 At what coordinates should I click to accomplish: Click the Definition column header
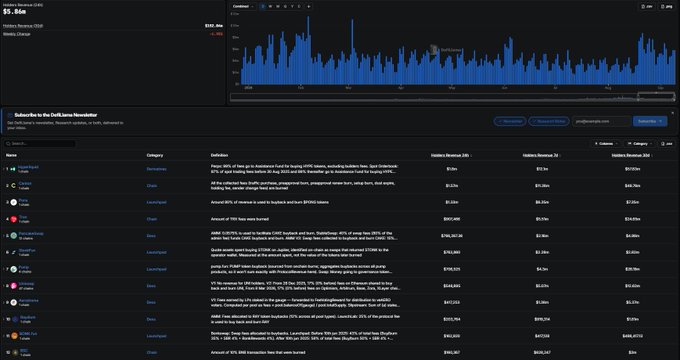(219, 155)
